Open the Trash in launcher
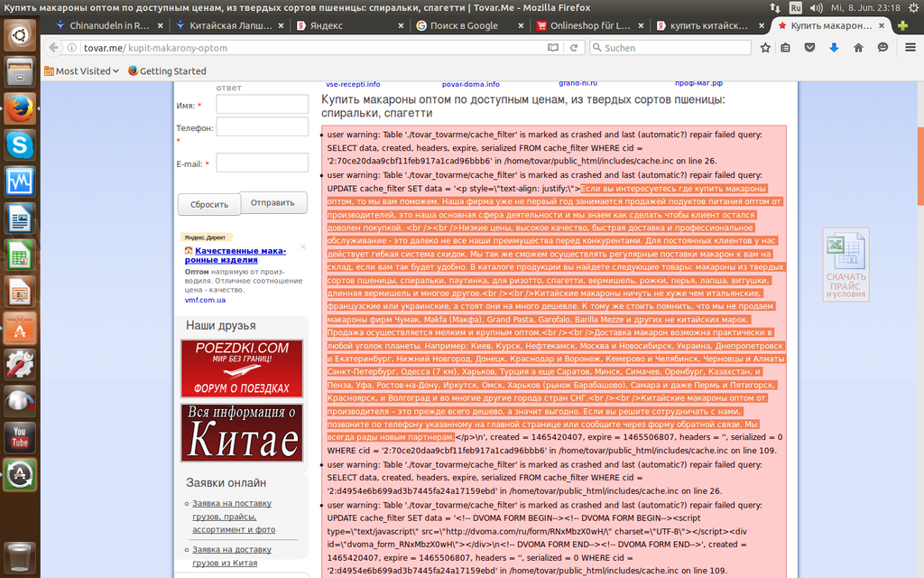This screenshot has height=578, width=924. tap(20, 556)
